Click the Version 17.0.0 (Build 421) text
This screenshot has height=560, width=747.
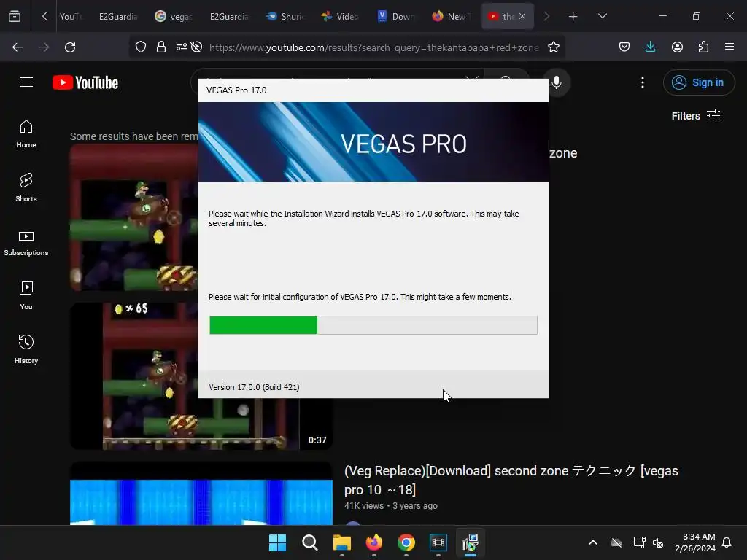click(x=254, y=387)
